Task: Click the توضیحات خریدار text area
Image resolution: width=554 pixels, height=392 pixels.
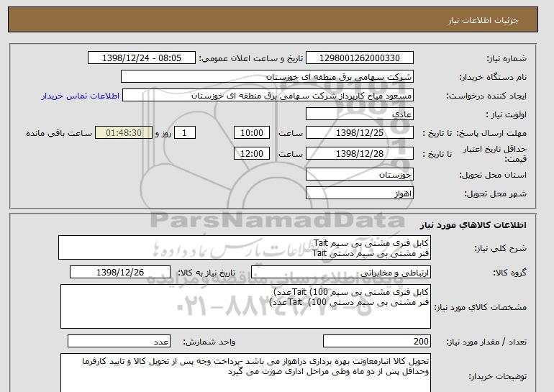Action: coord(245,372)
